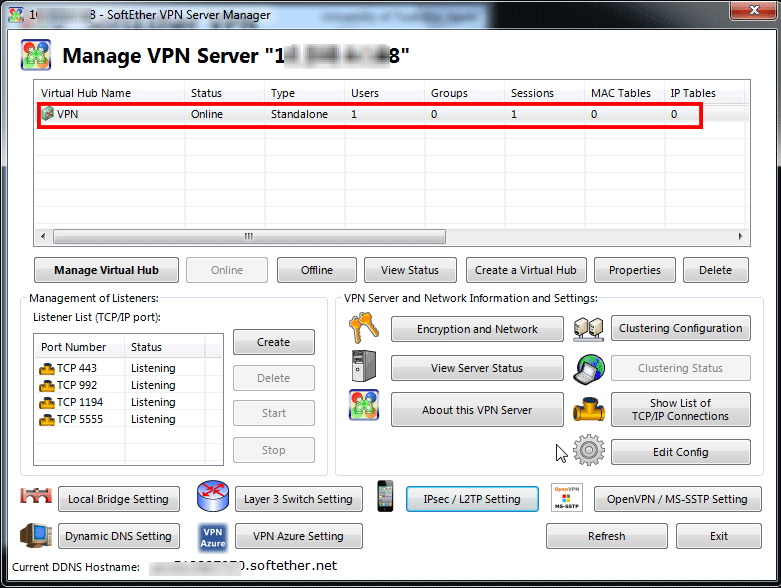The image size is (781, 588).
Task: Click the bridge icon beside Local Bridge Setting
Action: click(x=36, y=498)
